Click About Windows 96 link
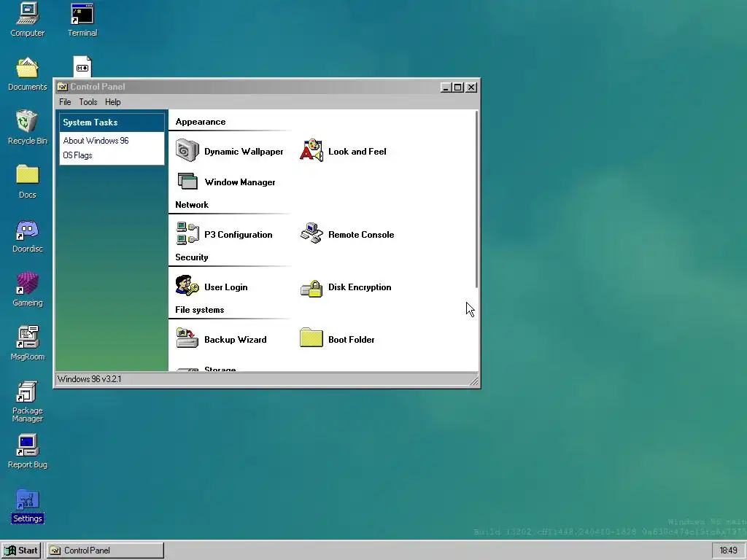The height and width of the screenshot is (560, 747). (x=96, y=141)
